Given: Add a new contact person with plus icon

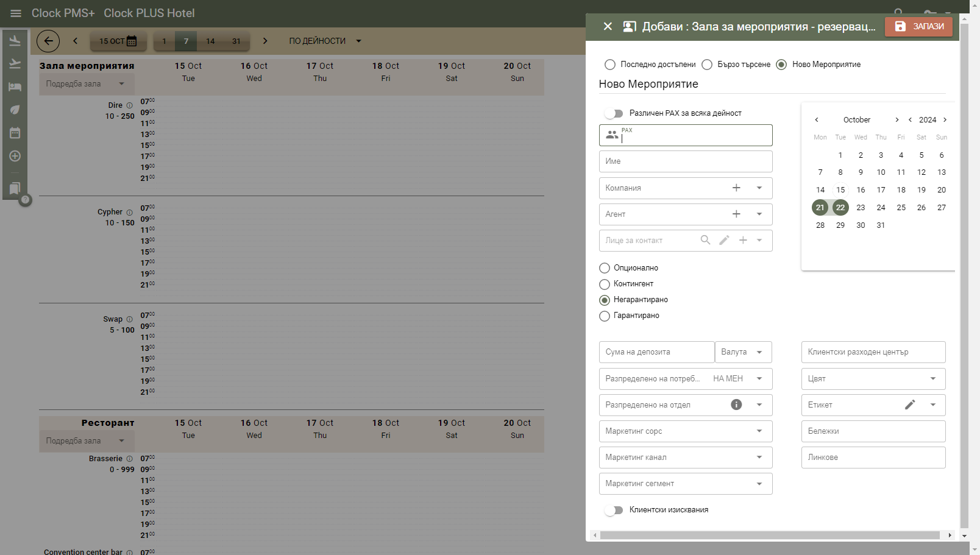Looking at the screenshot, I should [743, 240].
